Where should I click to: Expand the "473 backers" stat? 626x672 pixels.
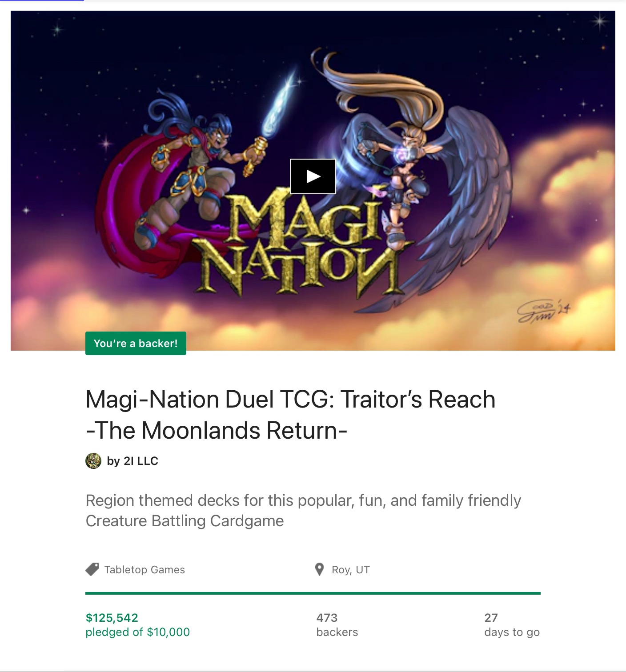point(337,624)
